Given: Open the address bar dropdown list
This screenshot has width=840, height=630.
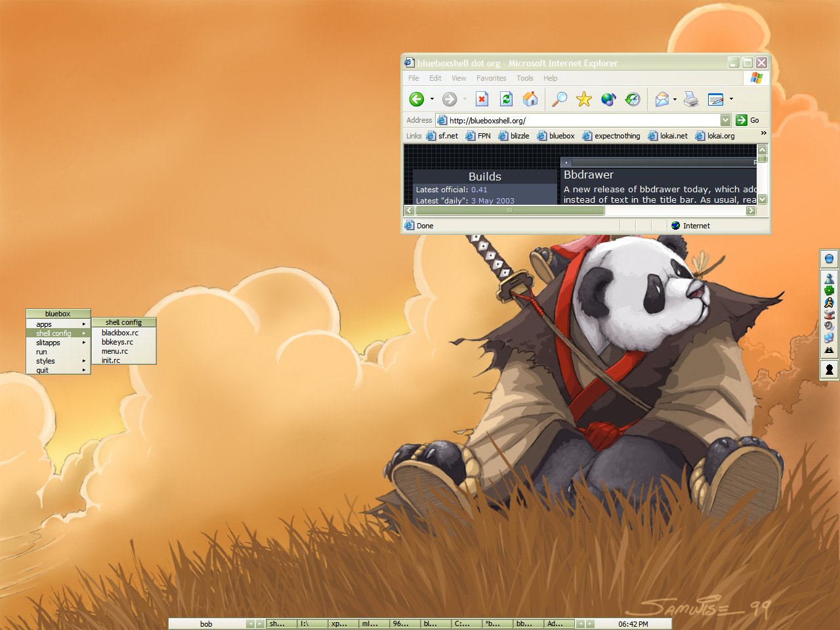Looking at the screenshot, I should pyautogui.click(x=725, y=120).
